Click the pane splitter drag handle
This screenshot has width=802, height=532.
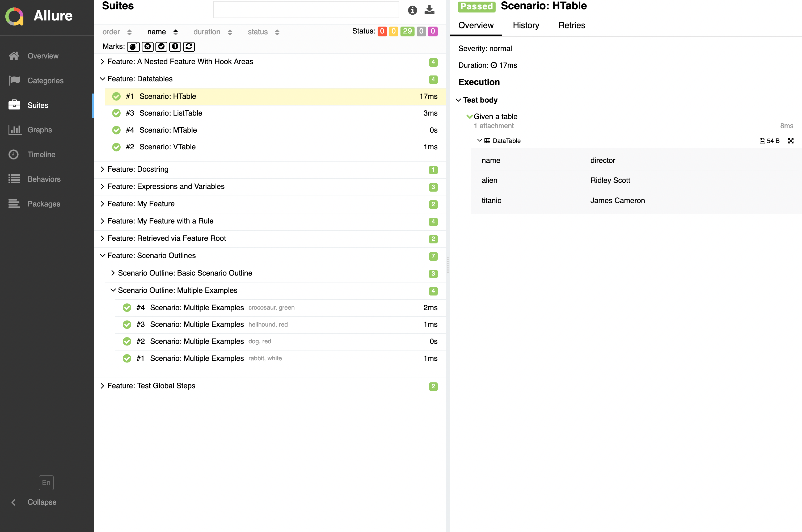pyautogui.click(x=448, y=265)
